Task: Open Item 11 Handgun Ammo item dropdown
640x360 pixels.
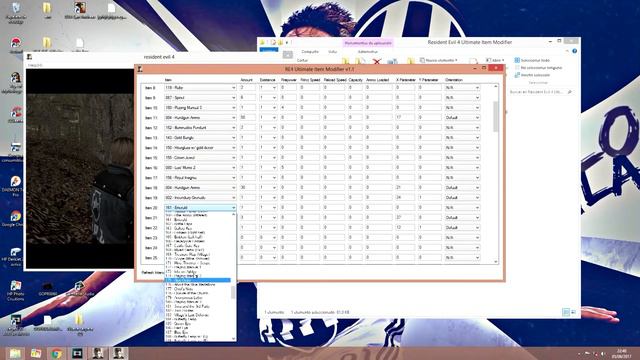Action: click(x=200, y=118)
